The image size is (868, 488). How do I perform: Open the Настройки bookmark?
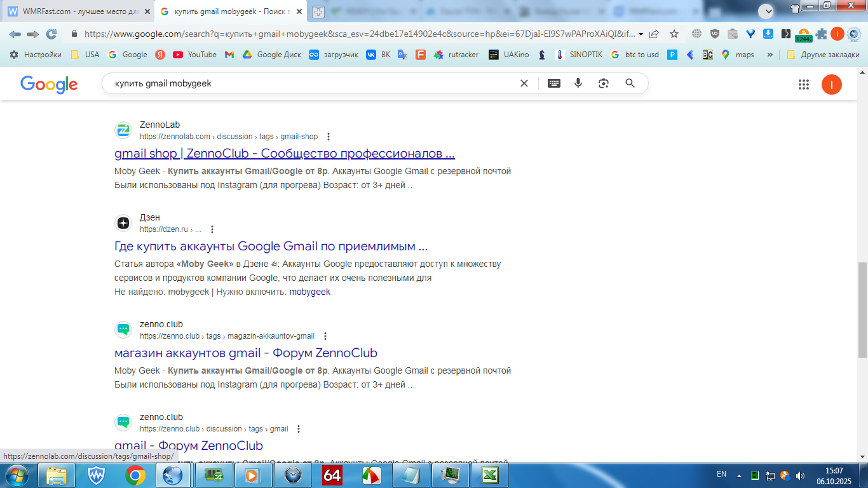point(36,55)
